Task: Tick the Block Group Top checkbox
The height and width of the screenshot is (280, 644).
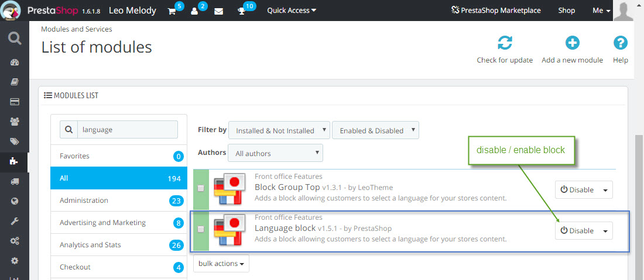Action: [x=200, y=188]
